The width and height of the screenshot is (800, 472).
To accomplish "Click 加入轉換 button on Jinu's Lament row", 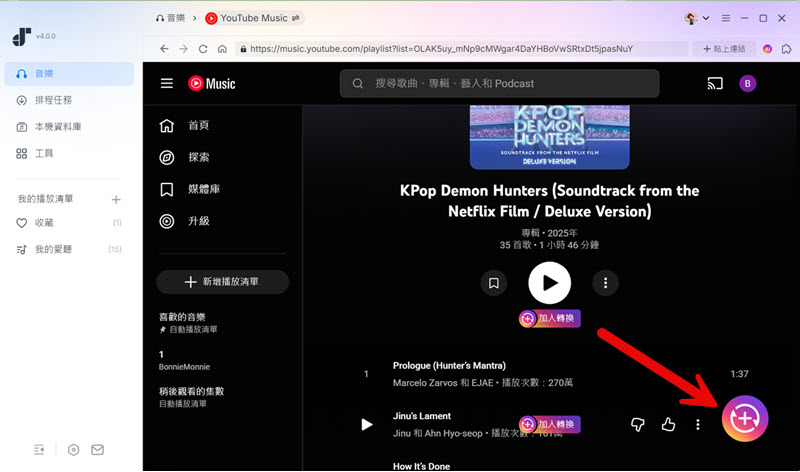I will click(x=549, y=424).
